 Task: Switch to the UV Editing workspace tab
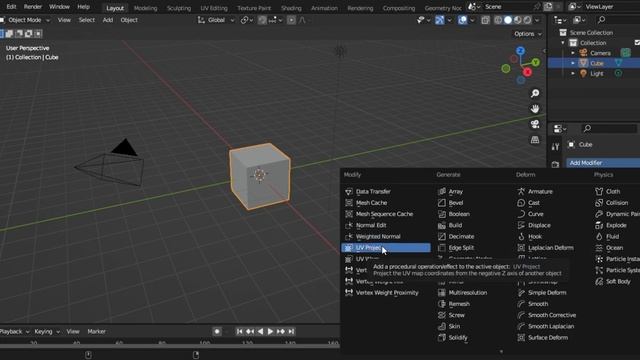click(214, 8)
